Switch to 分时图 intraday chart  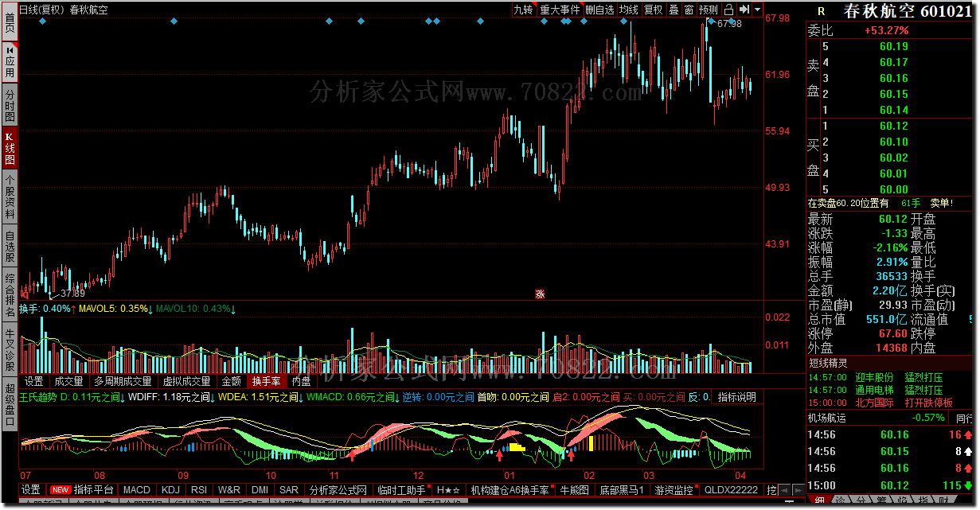10,105
